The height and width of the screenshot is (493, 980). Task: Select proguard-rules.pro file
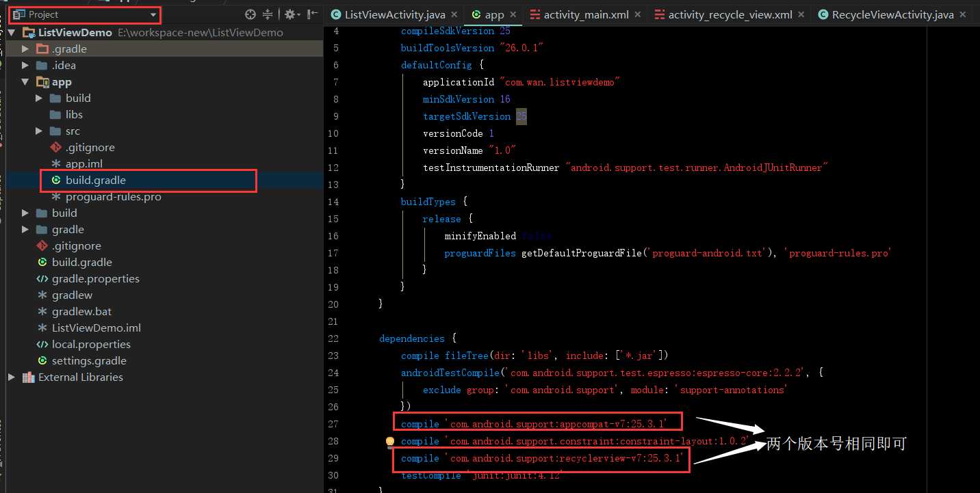pyautogui.click(x=114, y=197)
